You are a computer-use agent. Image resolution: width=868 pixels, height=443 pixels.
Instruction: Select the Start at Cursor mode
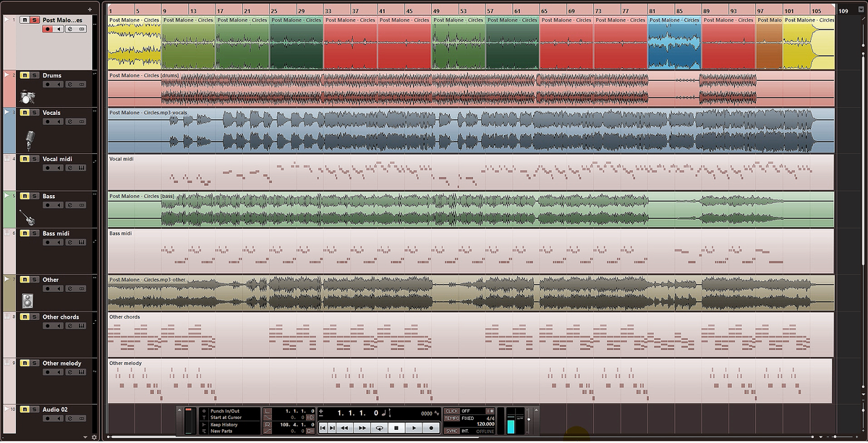coord(226,417)
